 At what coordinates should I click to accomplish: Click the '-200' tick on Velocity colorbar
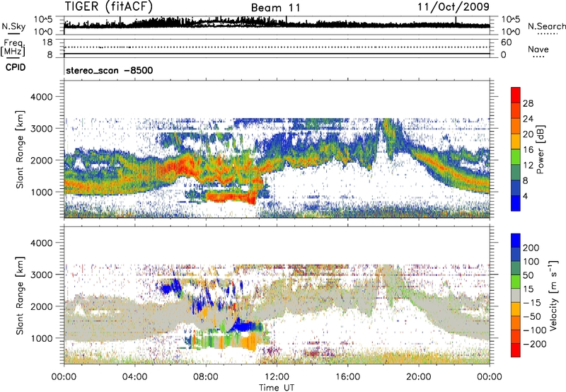pos(534,344)
